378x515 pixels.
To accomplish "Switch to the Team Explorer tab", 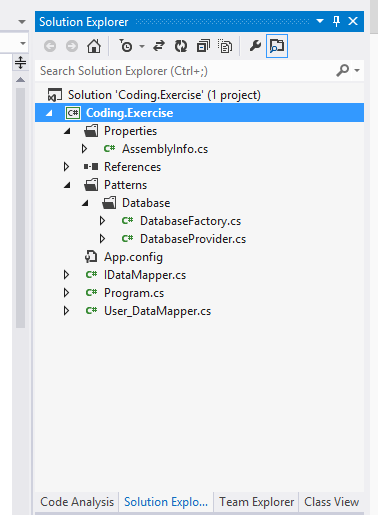I will point(256,502).
